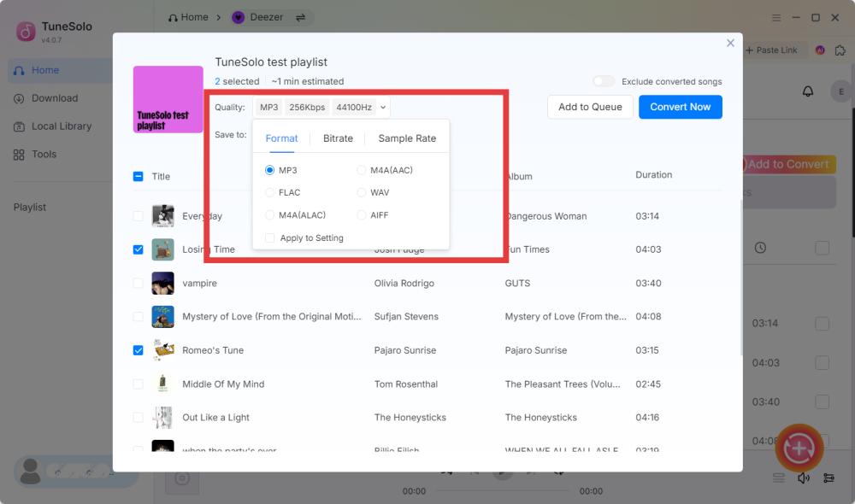The image size is (855, 504).
Task: Click the Local Library icon in sidebar
Action: point(19,126)
